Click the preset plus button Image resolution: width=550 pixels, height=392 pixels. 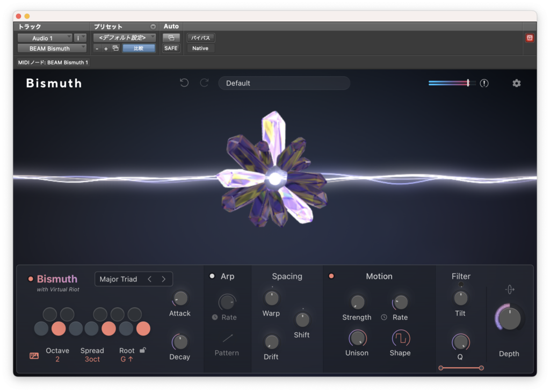tap(106, 48)
